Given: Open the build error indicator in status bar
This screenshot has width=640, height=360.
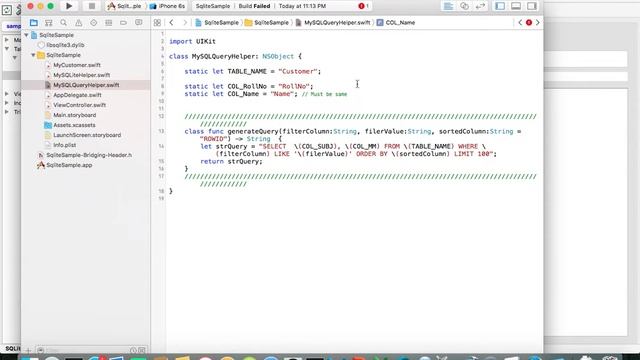Looking at the screenshot, I should 363,6.
